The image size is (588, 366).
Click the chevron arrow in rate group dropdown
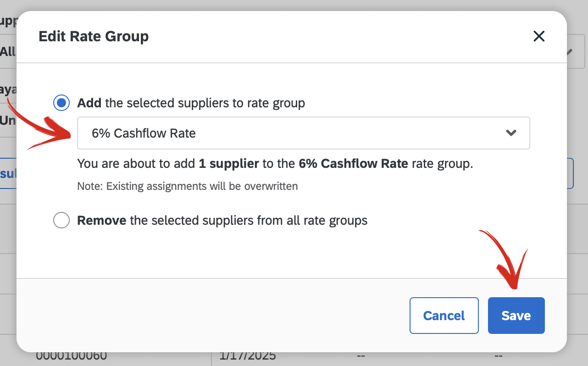click(x=511, y=133)
